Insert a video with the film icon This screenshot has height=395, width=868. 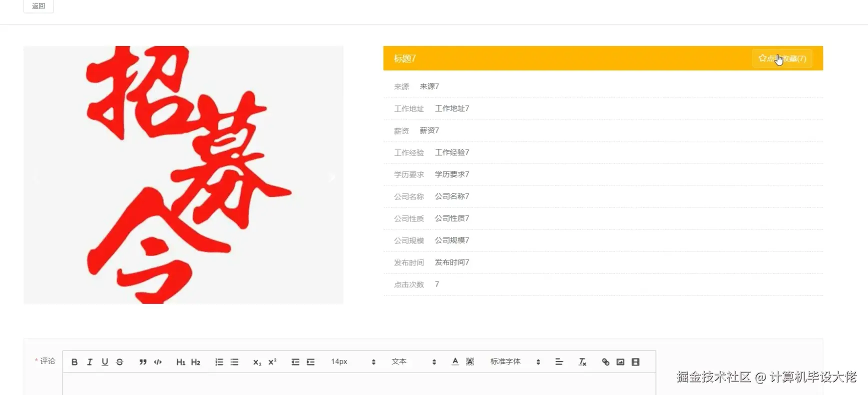pyautogui.click(x=635, y=362)
